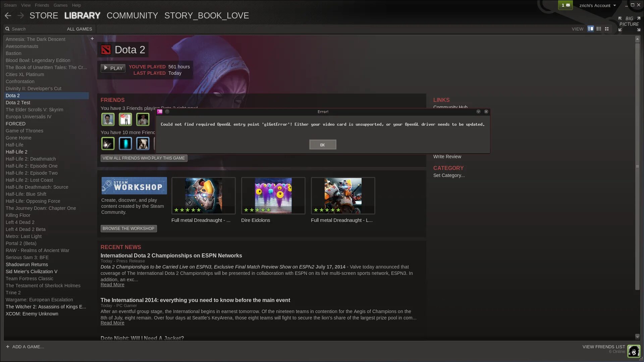Switch to grid view icon
644x362 pixels.
tap(607, 29)
